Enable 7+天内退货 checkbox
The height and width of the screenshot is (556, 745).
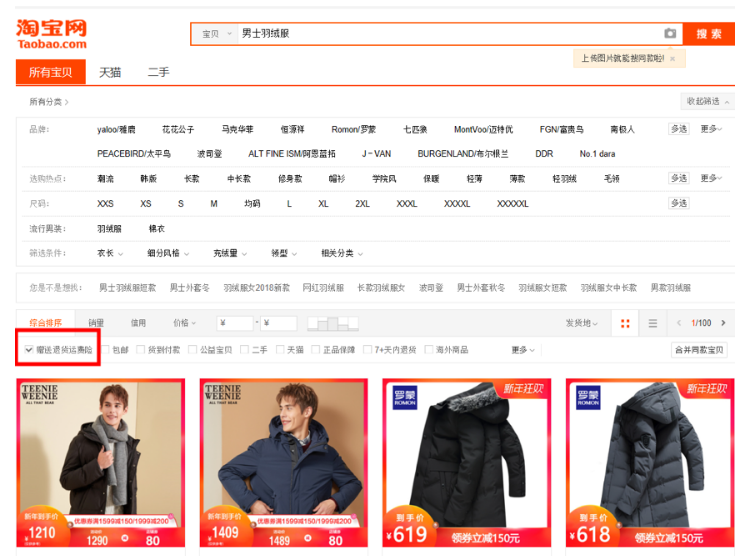[367, 349]
